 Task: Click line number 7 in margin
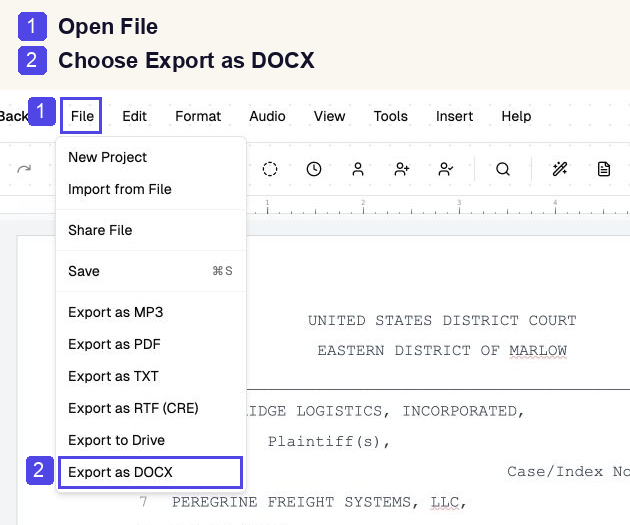point(143,502)
